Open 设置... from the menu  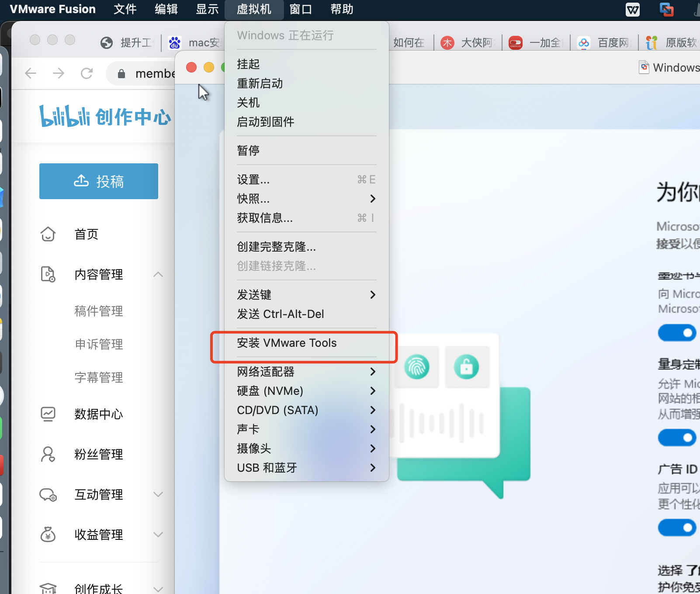[307, 180]
